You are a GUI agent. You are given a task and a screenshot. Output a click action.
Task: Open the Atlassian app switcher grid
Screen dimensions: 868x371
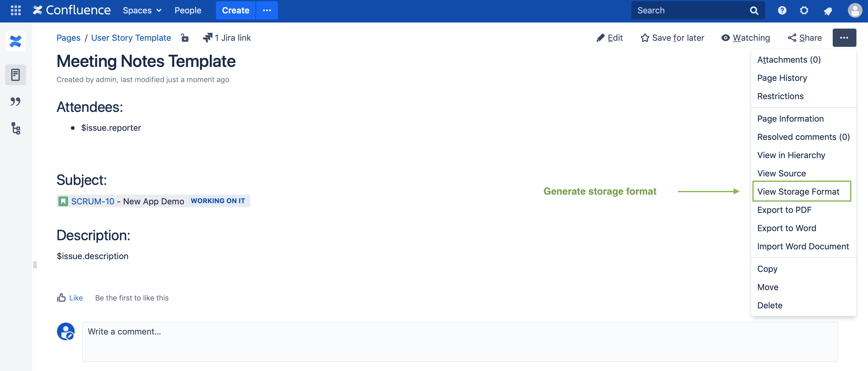click(x=16, y=10)
